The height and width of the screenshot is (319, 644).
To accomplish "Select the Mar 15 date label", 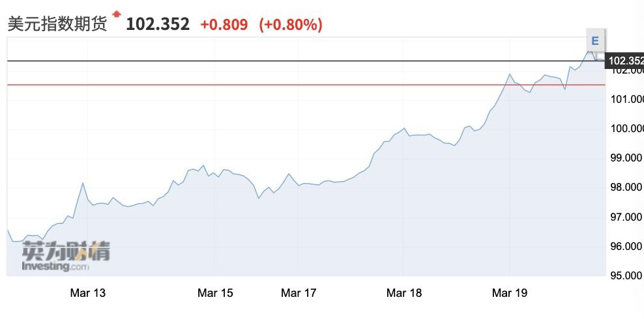I will click(215, 293).
